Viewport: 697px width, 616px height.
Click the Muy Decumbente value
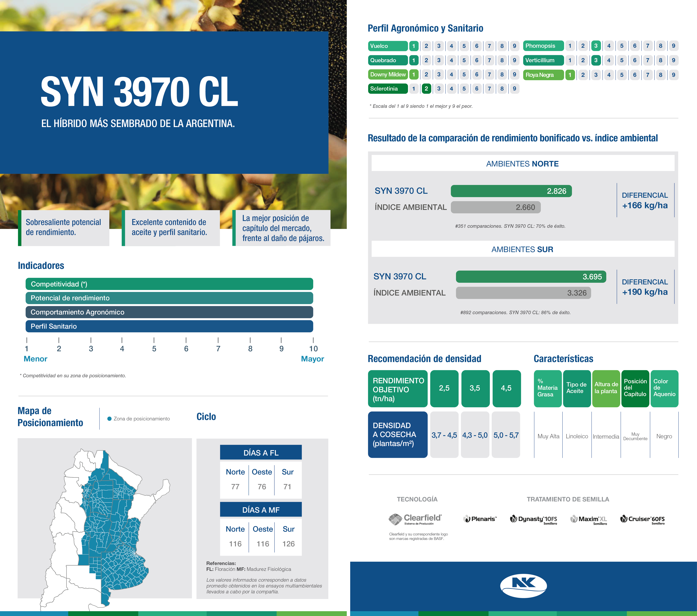[635, 436]
